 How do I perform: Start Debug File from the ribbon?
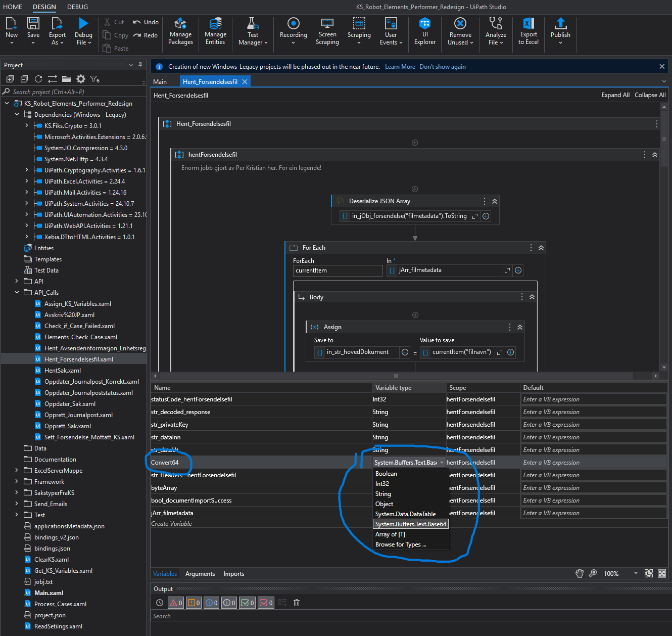click(83, 31)
